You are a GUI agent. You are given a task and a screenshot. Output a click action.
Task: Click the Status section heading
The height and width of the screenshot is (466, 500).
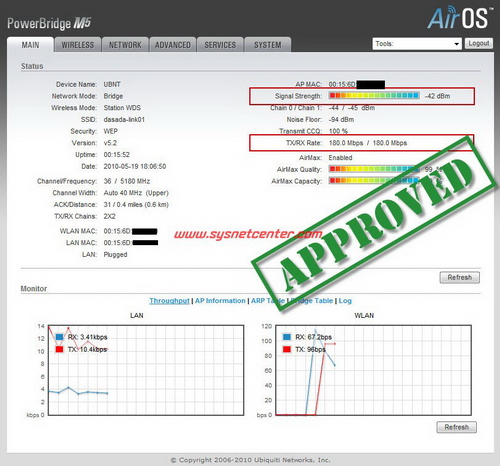pyautogui.click(x=32, y=66)
